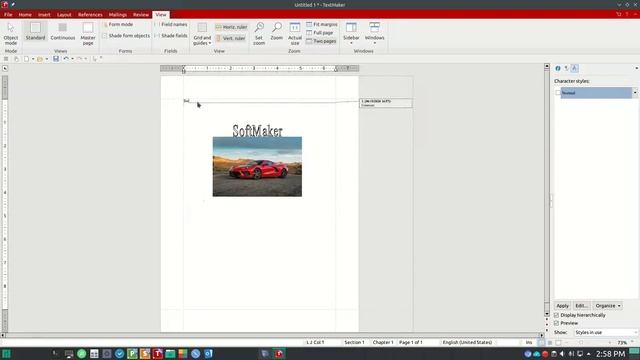Open the Organize dropdown button
640x360 pixels.
(607, 306)
